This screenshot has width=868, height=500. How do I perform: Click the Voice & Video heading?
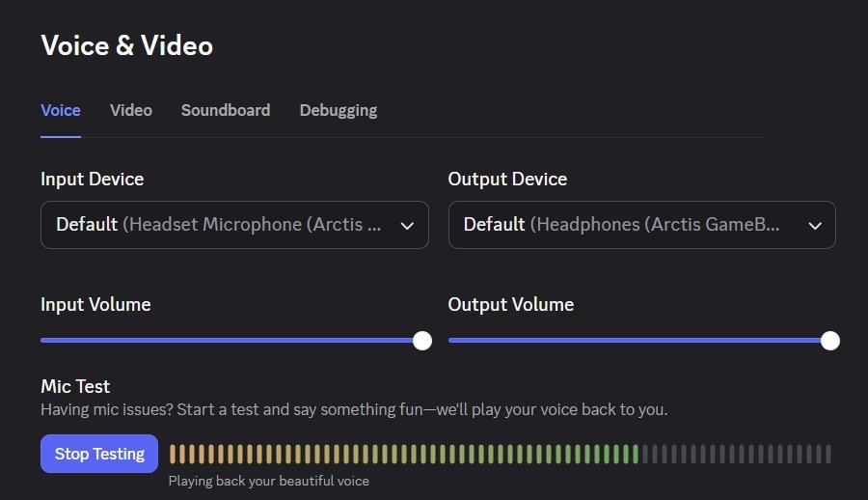[x=126, y=45]
